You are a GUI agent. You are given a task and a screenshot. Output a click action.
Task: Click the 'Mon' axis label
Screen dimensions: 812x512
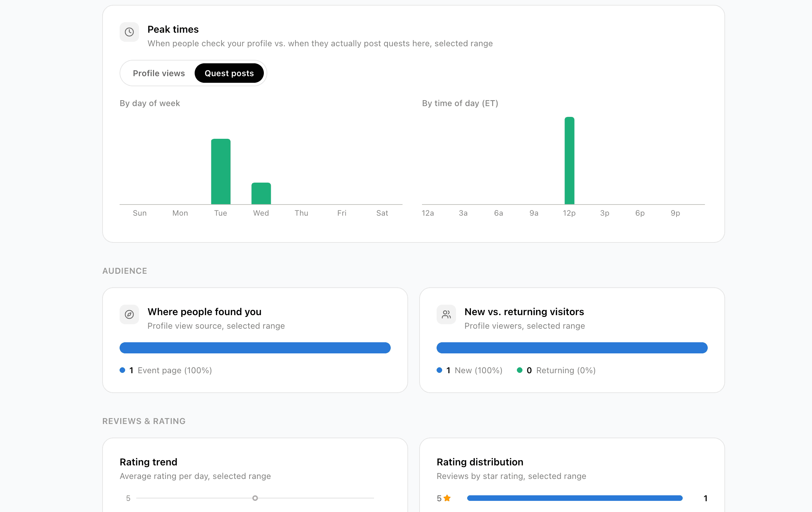point(180,213)
